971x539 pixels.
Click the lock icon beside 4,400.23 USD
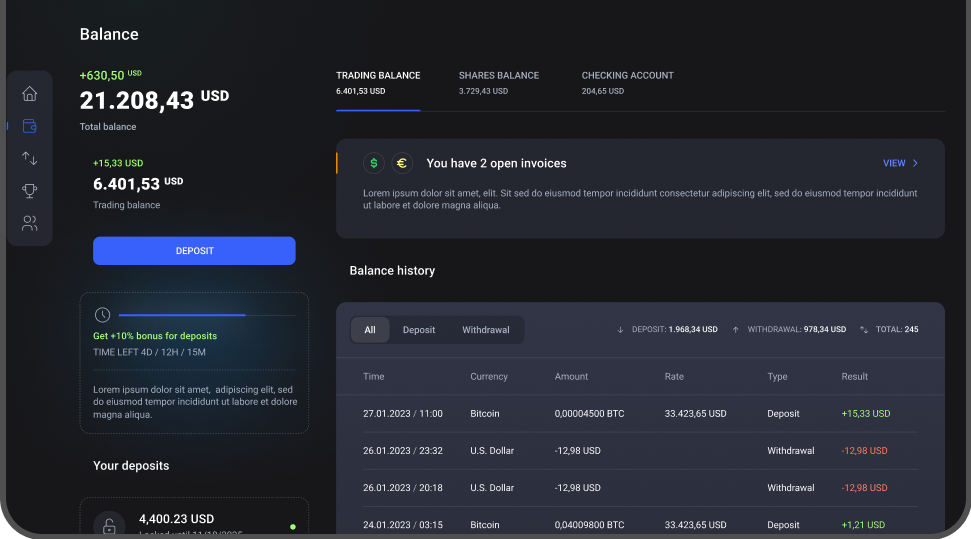tap(109, 525)
